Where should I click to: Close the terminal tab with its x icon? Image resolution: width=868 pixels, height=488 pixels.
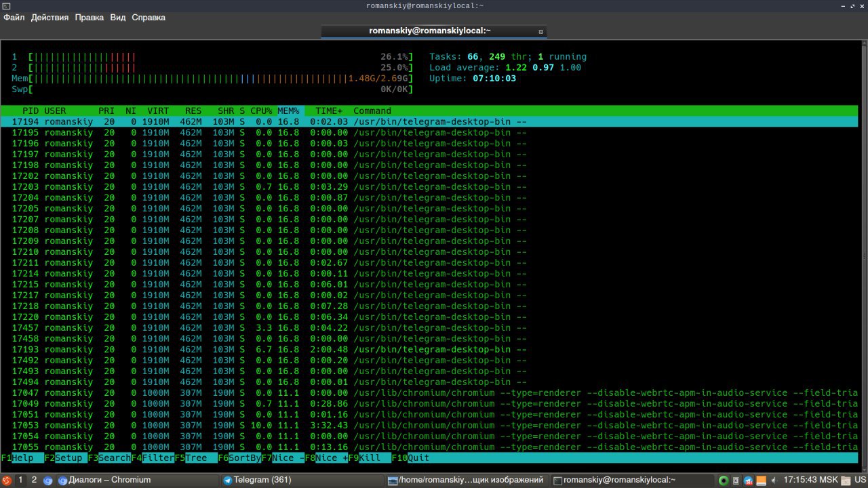540,31
